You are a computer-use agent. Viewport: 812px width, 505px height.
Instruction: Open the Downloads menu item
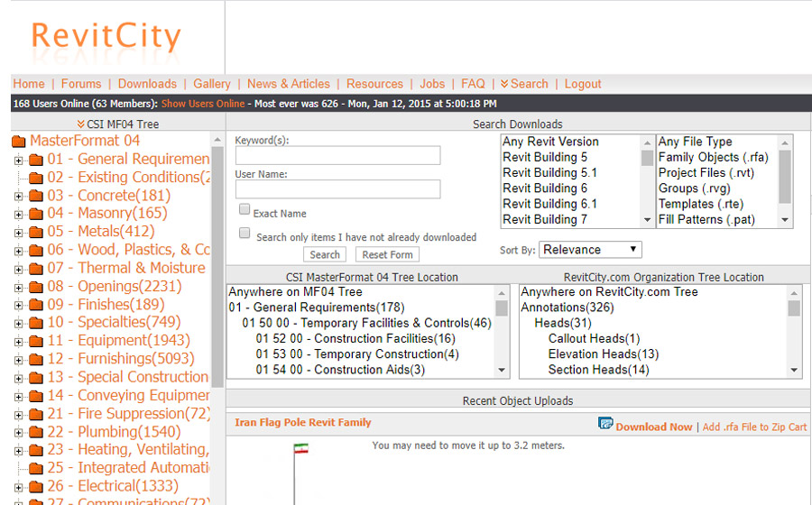click(x=147, y=84)
